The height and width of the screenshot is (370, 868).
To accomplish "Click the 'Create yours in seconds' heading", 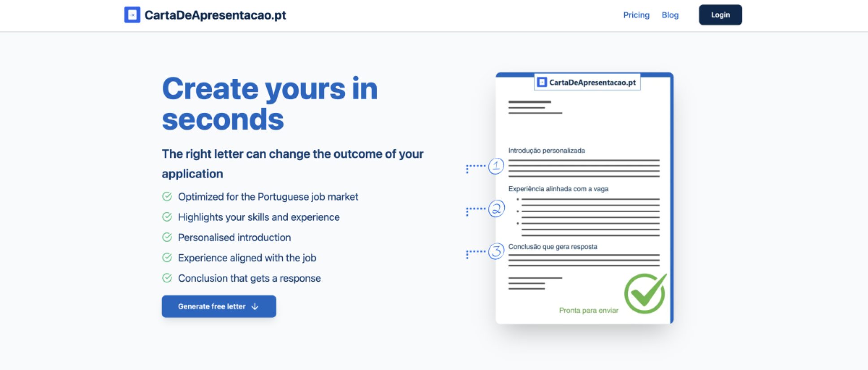I will click(270, 104).
